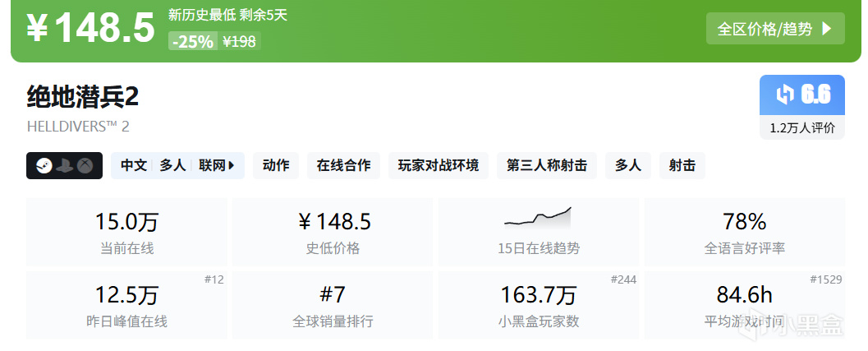Image resolution: width=868 pixels, height=351 pixels.
Task: Click the #1529 rank on 平均游戏时间
Action: click(x=826, y=279)
